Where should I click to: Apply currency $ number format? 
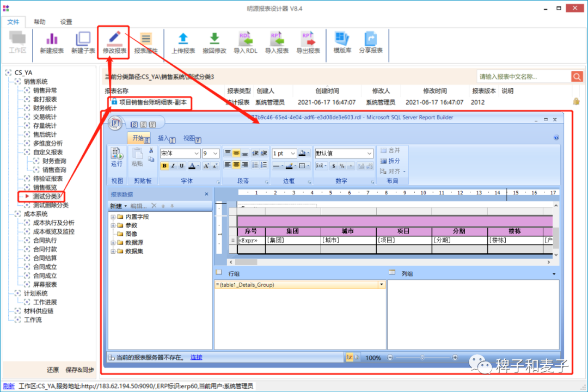click(334, 166)
